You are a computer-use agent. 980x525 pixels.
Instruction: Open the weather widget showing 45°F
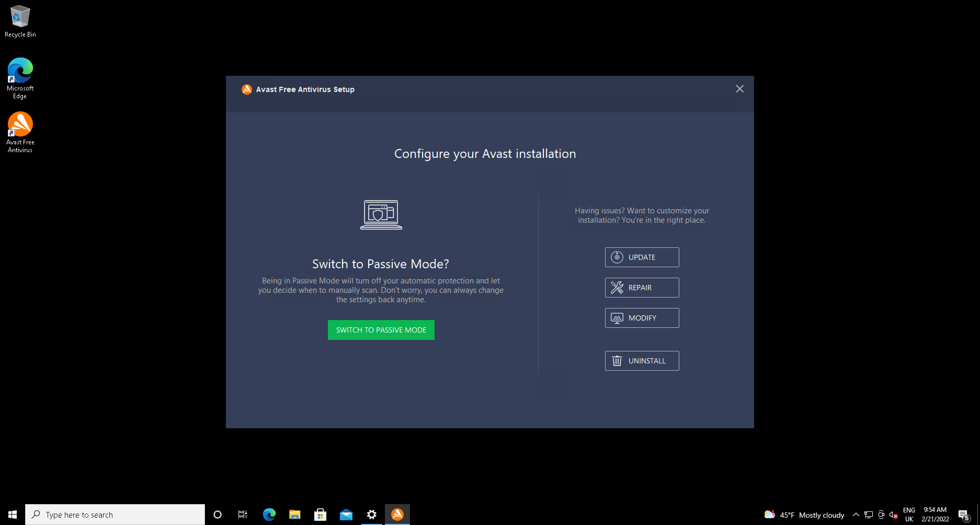click(804, 515)
